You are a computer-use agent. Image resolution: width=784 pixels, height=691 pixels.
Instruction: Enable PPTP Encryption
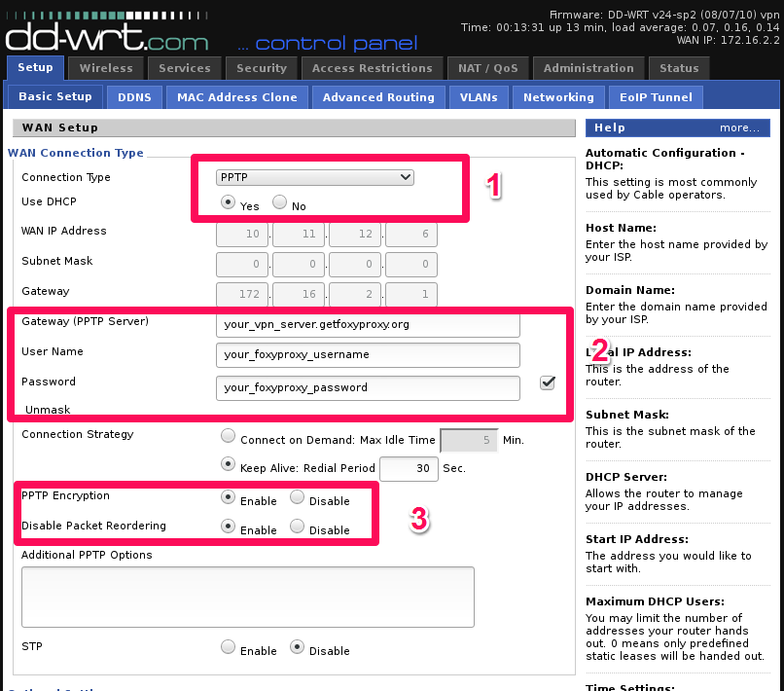228,497
